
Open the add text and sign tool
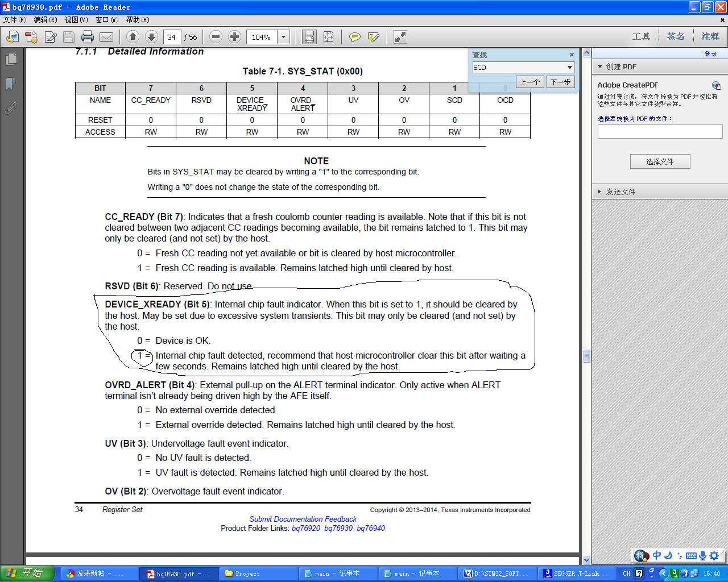51,37
